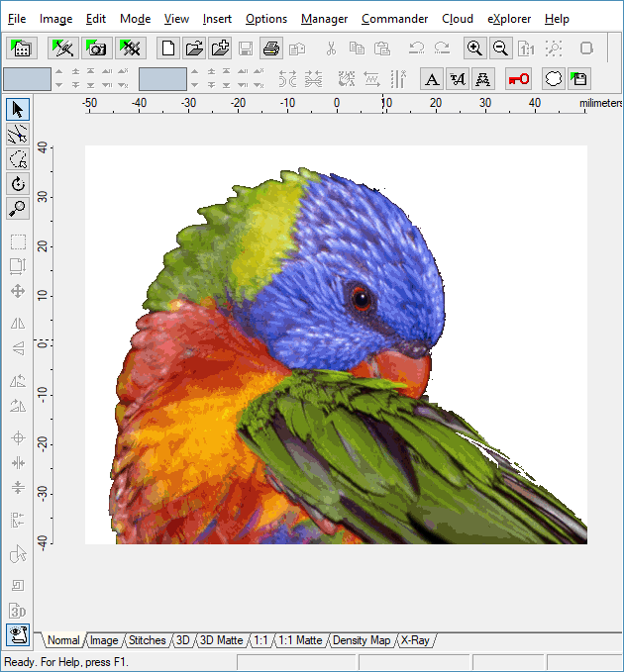Select the arrow pointer tool
The width and height of the screenshot is (624, 672).
18,109
